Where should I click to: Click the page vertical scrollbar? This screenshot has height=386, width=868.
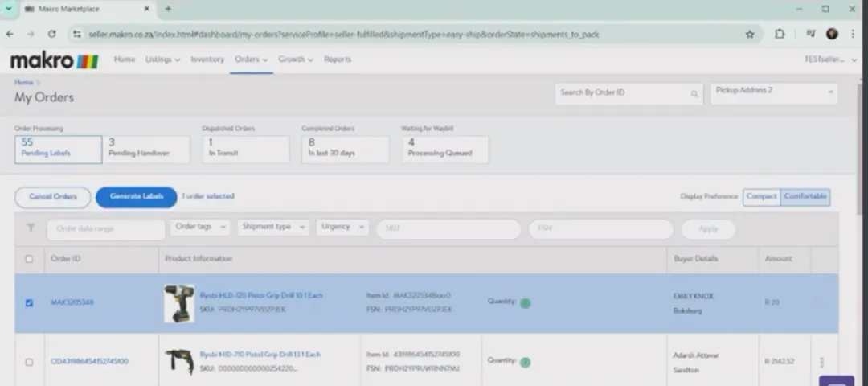862,150
